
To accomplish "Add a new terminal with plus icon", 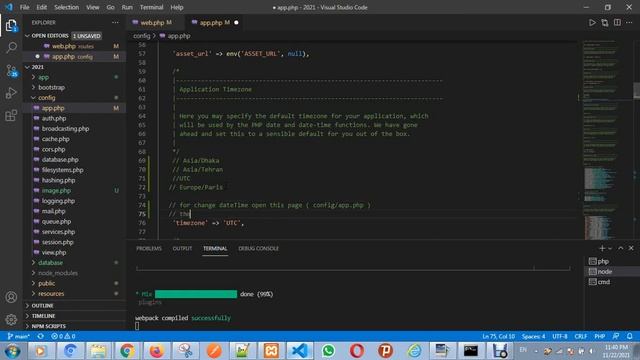I will pyautogui.click(x=602, y=248).
